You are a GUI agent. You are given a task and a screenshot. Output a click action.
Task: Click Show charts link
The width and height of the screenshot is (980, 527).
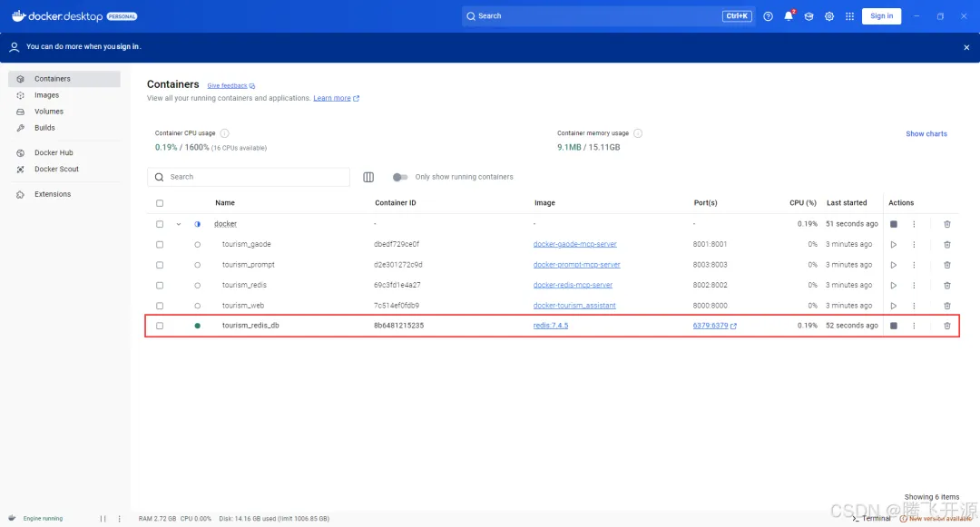(926, 133)
